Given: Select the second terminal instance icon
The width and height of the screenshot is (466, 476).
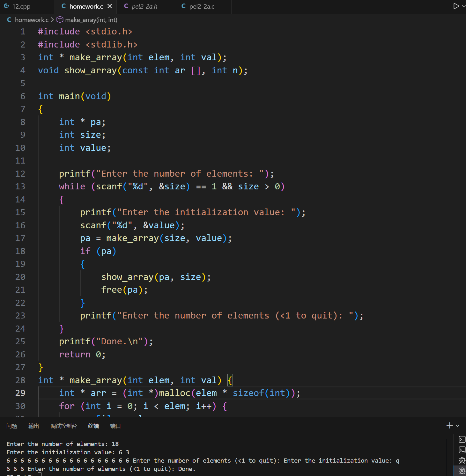Looking at the screenshot, I should point(462,450).
